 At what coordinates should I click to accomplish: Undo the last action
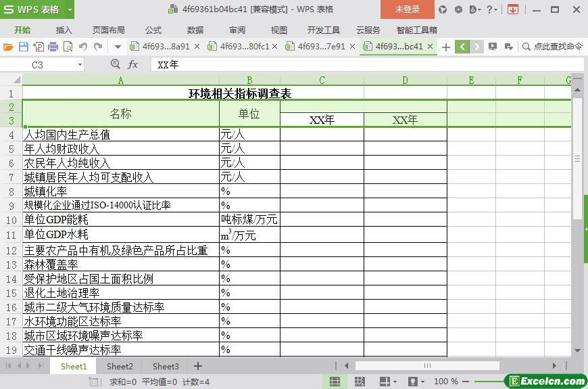pos(83,47)
